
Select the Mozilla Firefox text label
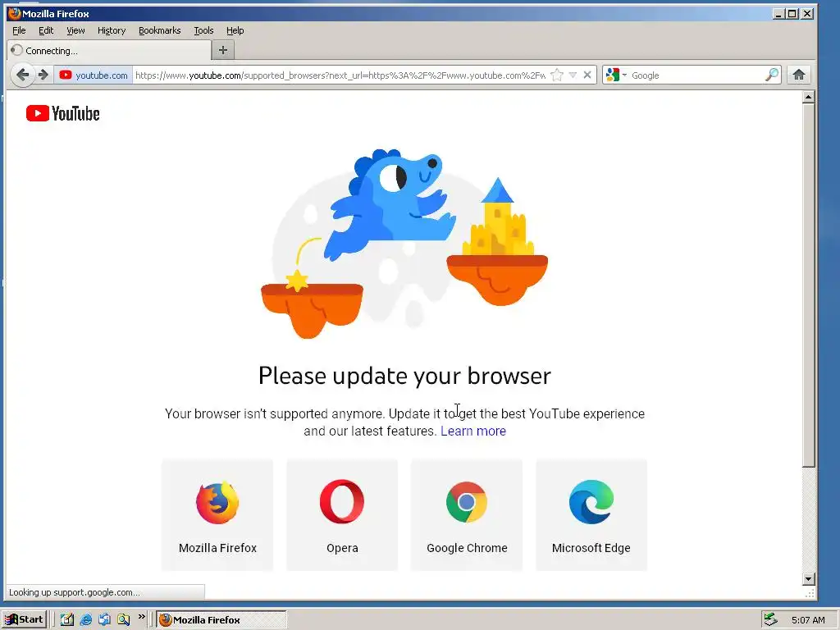[217, 548]
